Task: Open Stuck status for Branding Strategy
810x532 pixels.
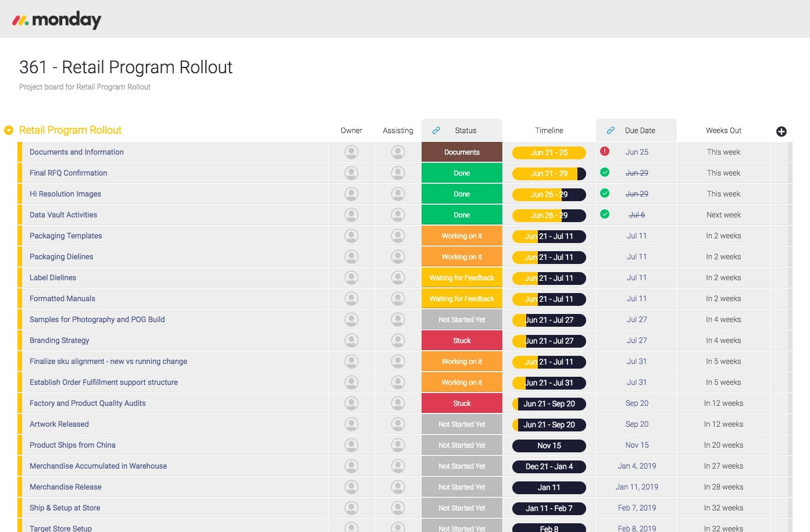Action: pyautogui.click(x=462, y=340)
